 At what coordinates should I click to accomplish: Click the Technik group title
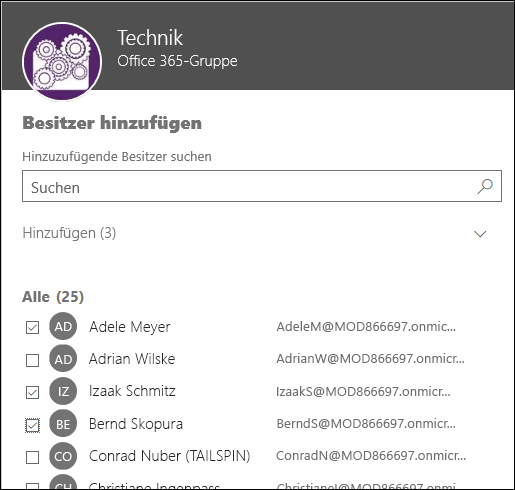pyautogui.click(x=150, y=37)
